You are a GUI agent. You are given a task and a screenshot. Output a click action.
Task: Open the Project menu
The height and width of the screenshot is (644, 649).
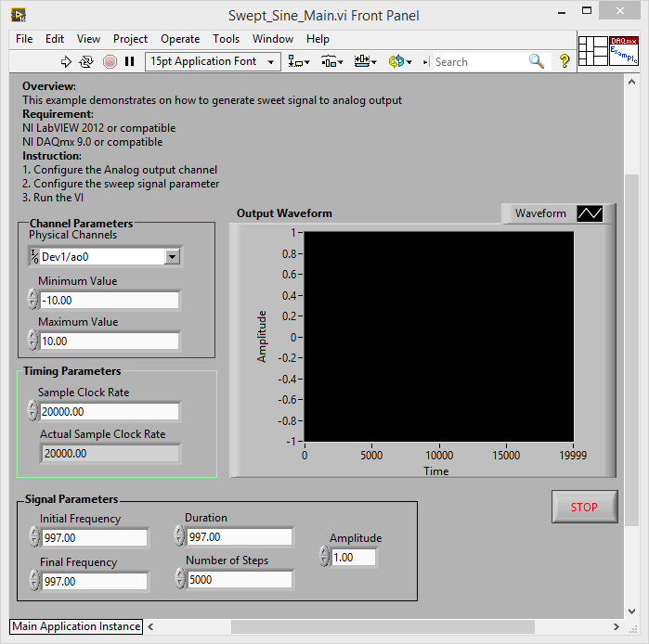pos(130,39)
